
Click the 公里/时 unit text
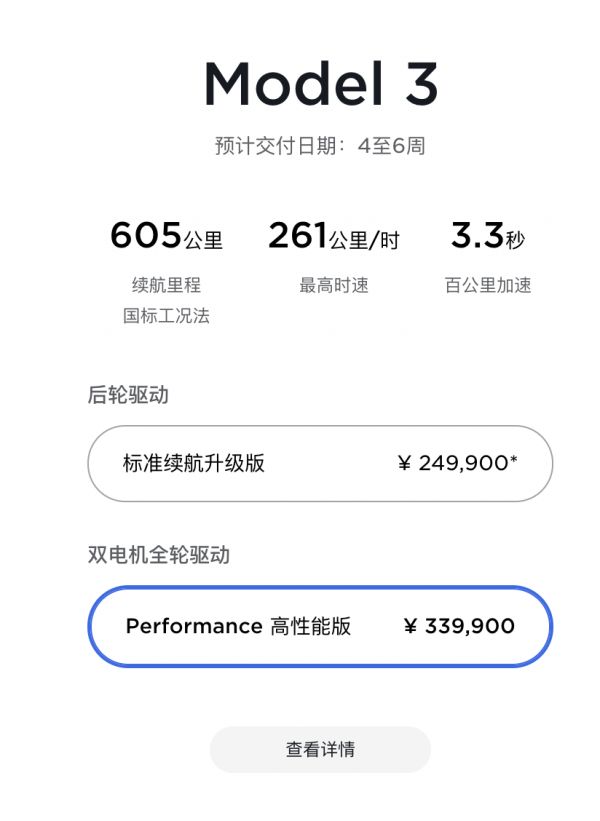[364, 240]
